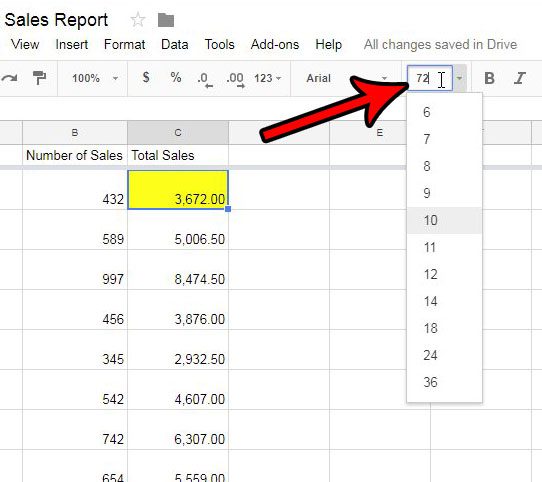The width and height of the screenshot is (542, 482).
Task: Click 'All changes saved in Drive' status
Action: click(440, 45)
